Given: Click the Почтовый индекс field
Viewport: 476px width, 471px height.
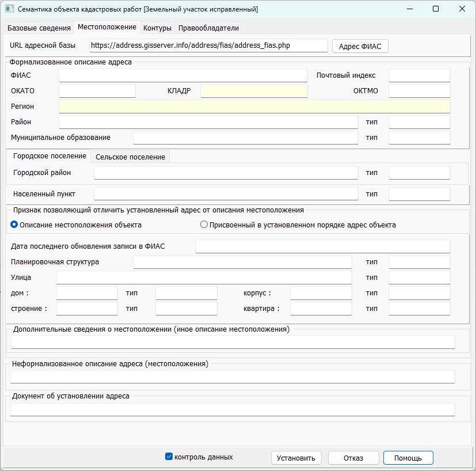Looking at the screenshot, I should point(419,75).
